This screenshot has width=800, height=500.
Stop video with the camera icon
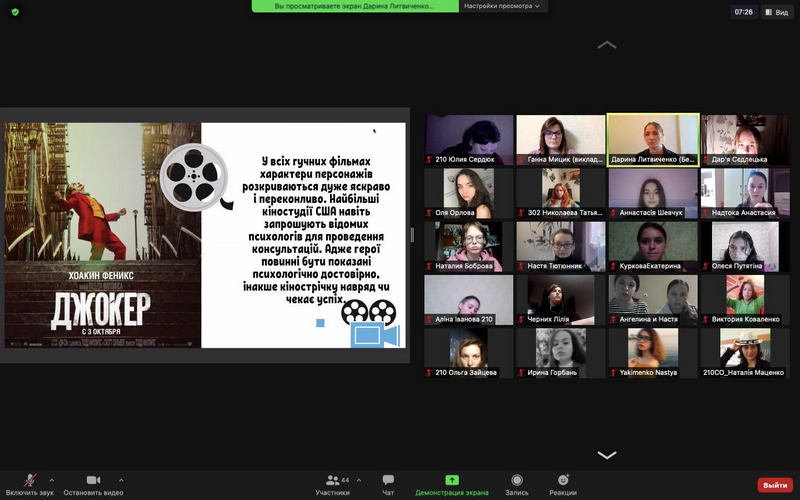pyautogui.click(x=93, y=480)
